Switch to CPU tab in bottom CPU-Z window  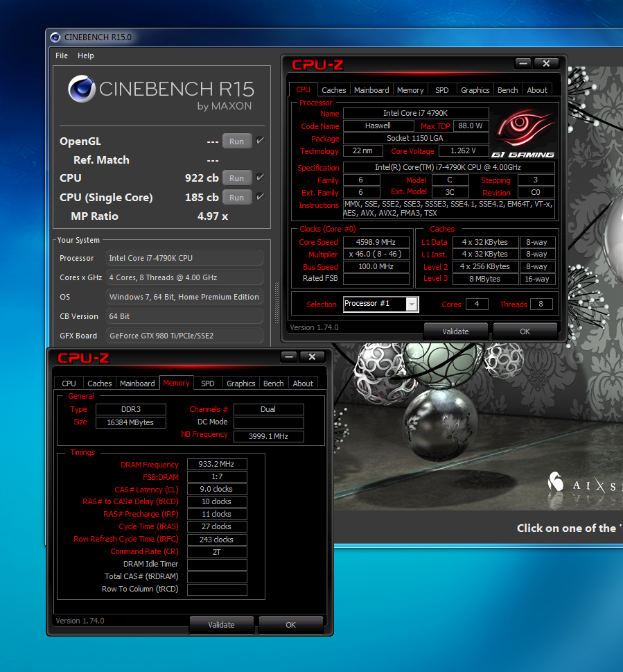tap(69, 383)
